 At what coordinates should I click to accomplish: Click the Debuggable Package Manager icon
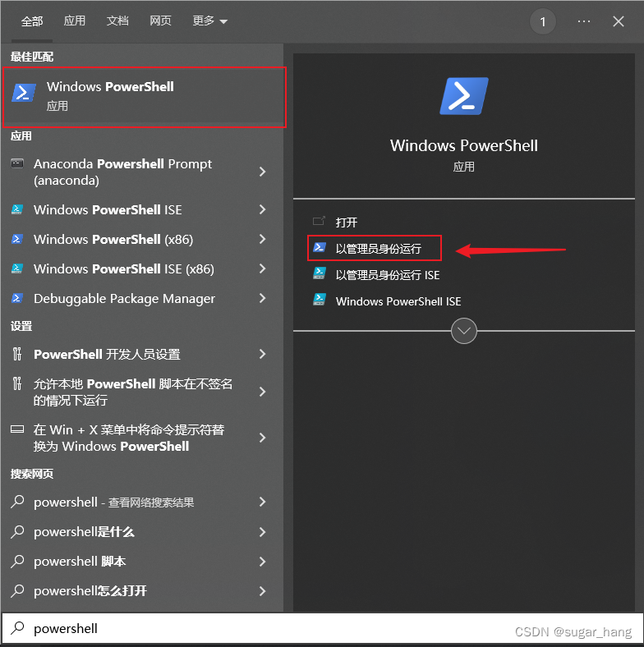[17, 298]
